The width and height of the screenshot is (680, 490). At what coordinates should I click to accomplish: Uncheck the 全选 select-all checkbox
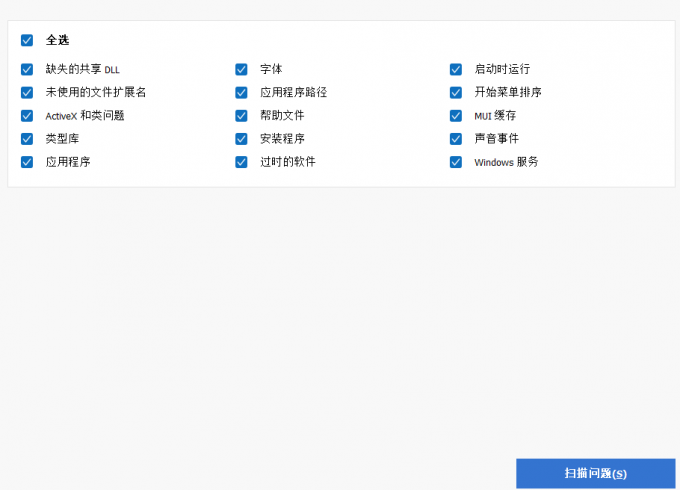(27, 40)
